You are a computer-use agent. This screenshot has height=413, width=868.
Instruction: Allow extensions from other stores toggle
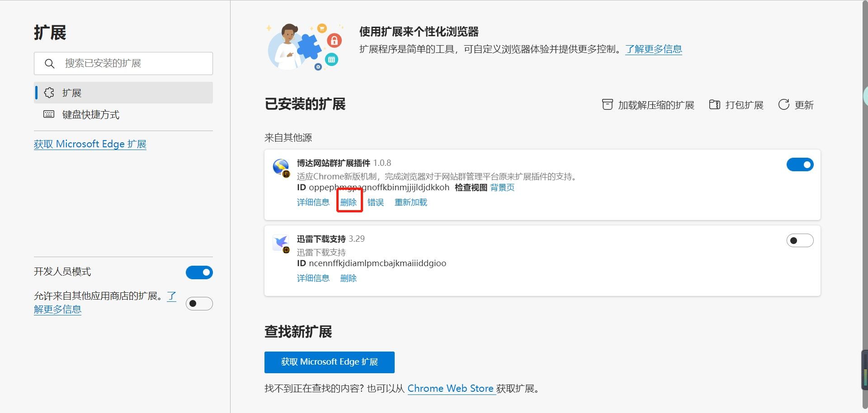199,304
